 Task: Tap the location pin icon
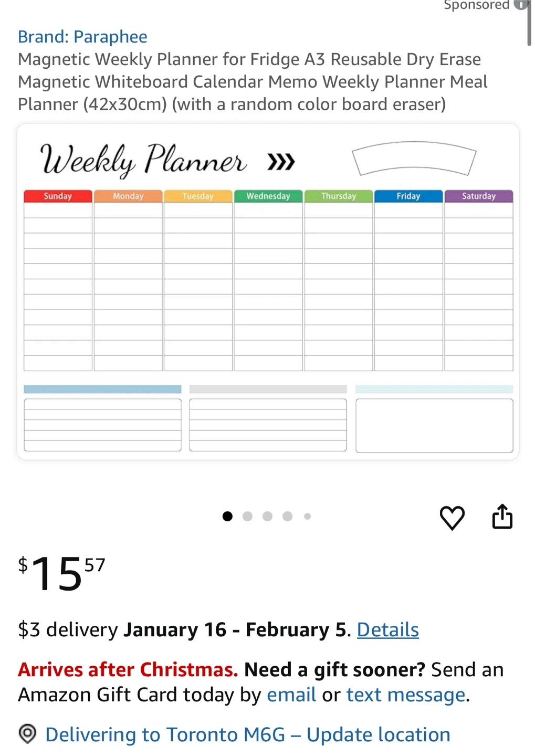click(x=27, y=733)
